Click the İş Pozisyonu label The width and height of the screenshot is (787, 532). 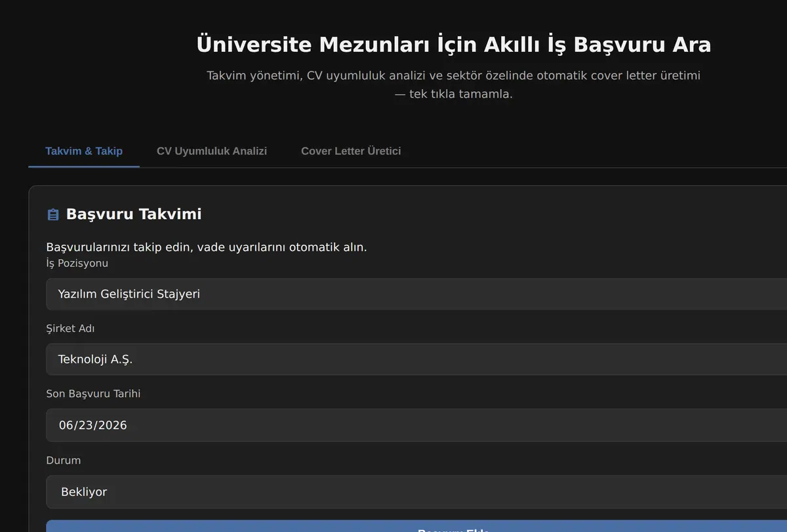[77, 263]
